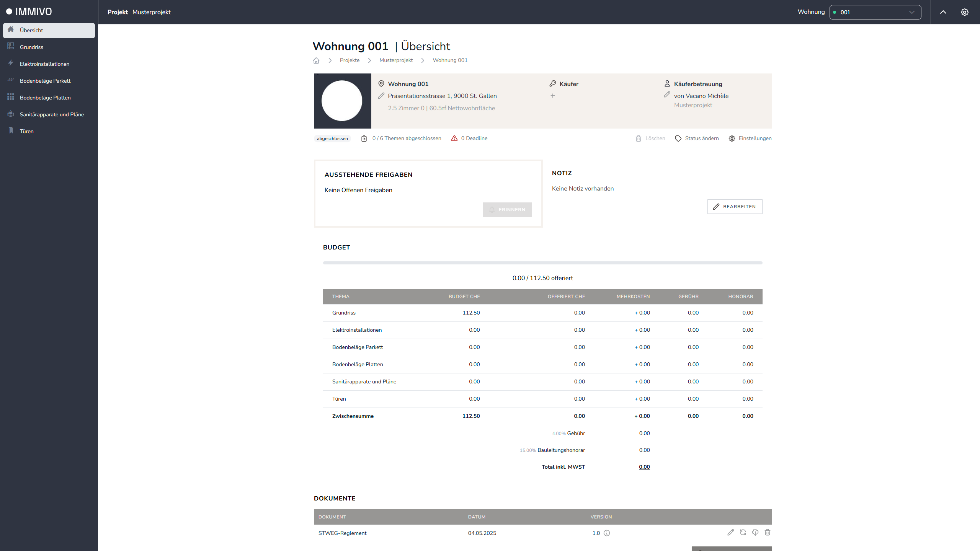This screenshot has height=551, width=980.
Task: Edit STWEG-Reglement with pencil icon
Action: [730, 532]
